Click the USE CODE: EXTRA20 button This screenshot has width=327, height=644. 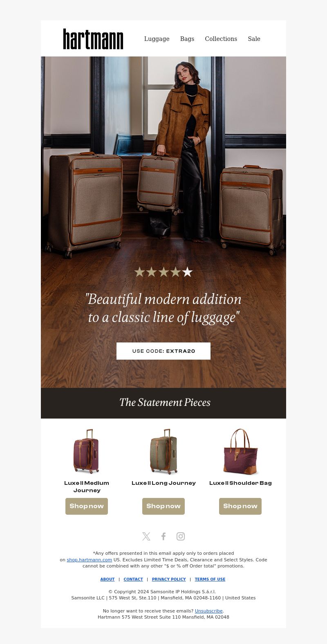click(x=163, y=351)
